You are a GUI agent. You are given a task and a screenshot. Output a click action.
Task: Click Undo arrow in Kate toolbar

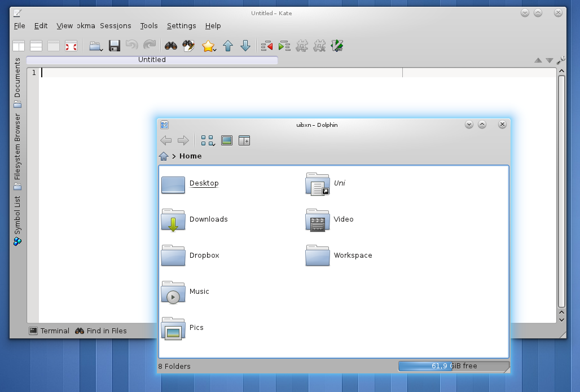click(x=131, y=46)
